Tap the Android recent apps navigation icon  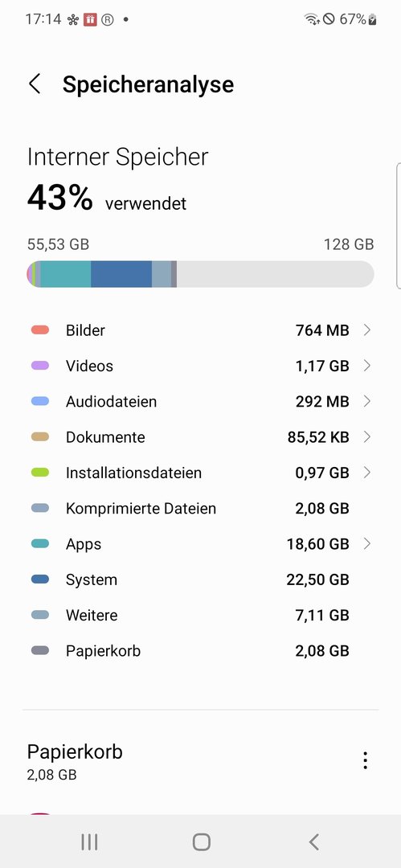tap(89, 842)
